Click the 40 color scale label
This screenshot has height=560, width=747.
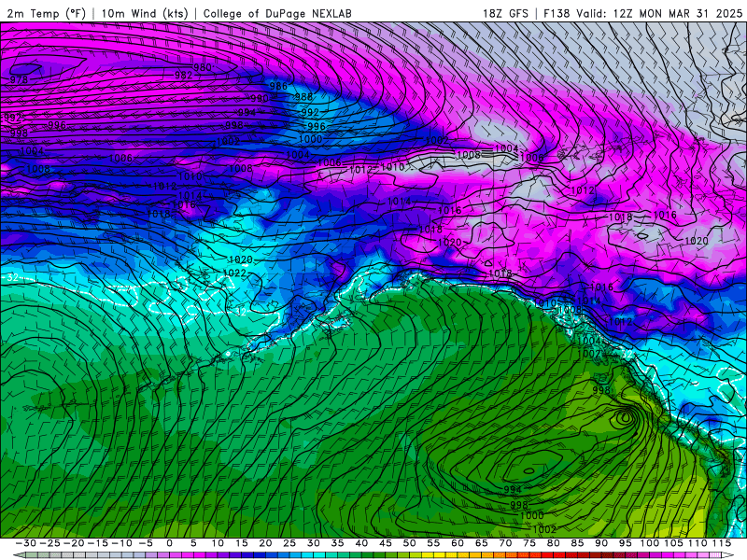361,543
